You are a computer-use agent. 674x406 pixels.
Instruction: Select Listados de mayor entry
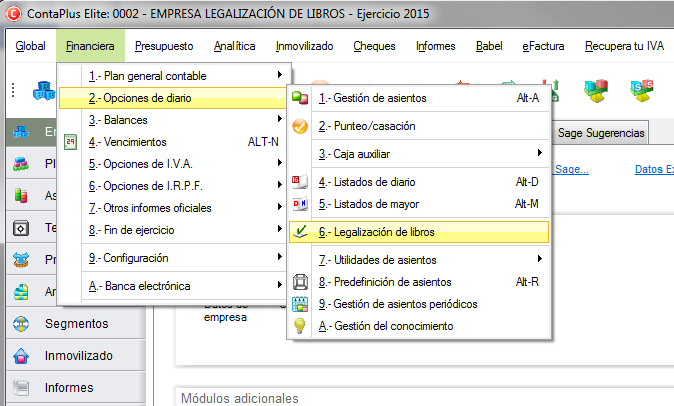[419, 204]
